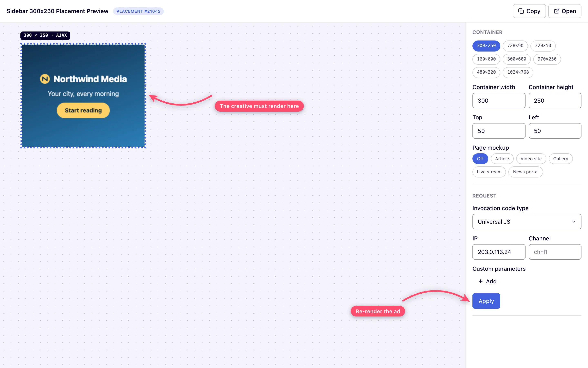Click the Northwind Media headline text
The width and height of the screenshot is (588, 368).
click(x=90, y=79)
